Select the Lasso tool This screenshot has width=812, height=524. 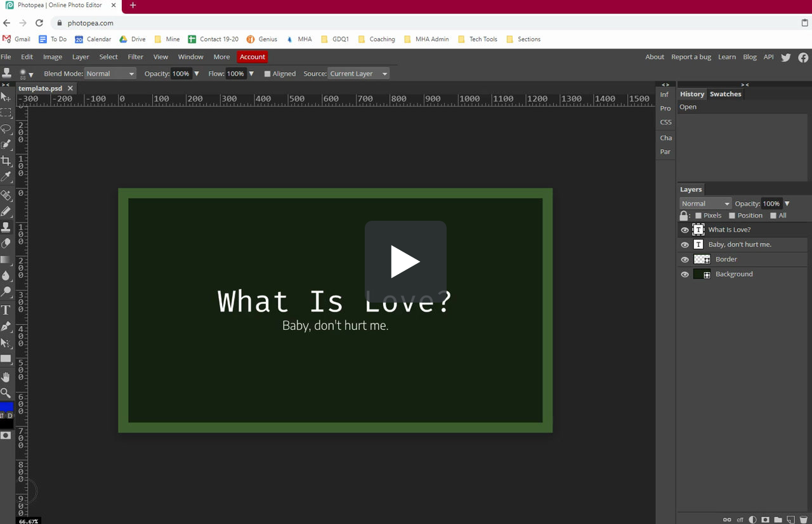[6, 129]
